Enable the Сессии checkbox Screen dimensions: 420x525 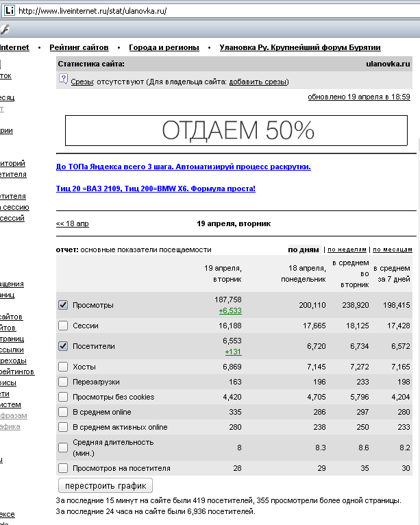click(x=63, y=326)
